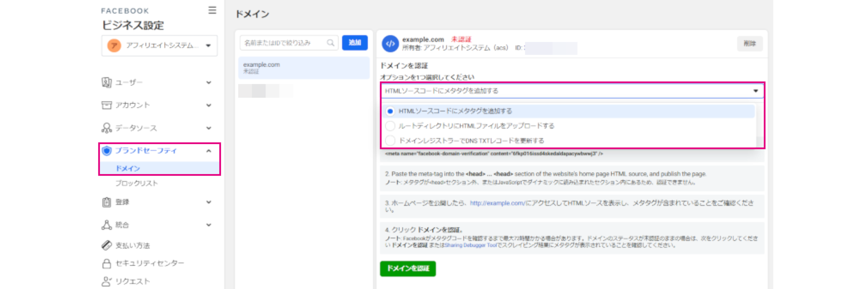The image size is (868, 289).
Task: Click the 登録 clipboard icon
Action: [106, 202]
